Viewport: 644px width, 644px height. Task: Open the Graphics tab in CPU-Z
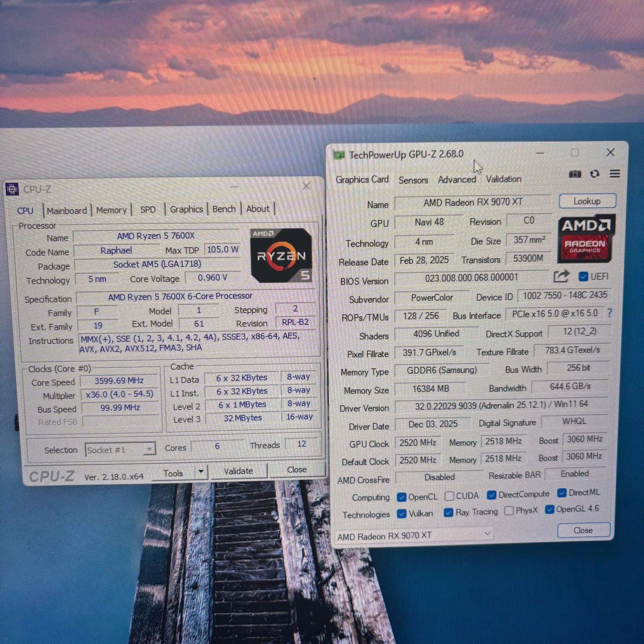[x=186, y=209]
